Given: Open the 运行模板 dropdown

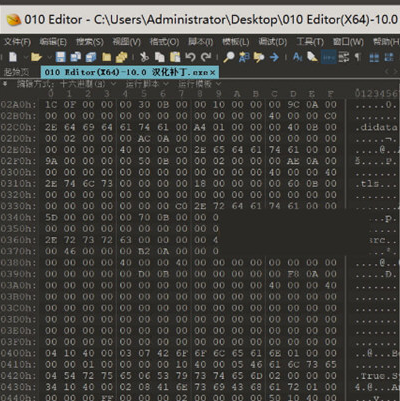Looking at the screenshot, I should [x=200, y=84].
